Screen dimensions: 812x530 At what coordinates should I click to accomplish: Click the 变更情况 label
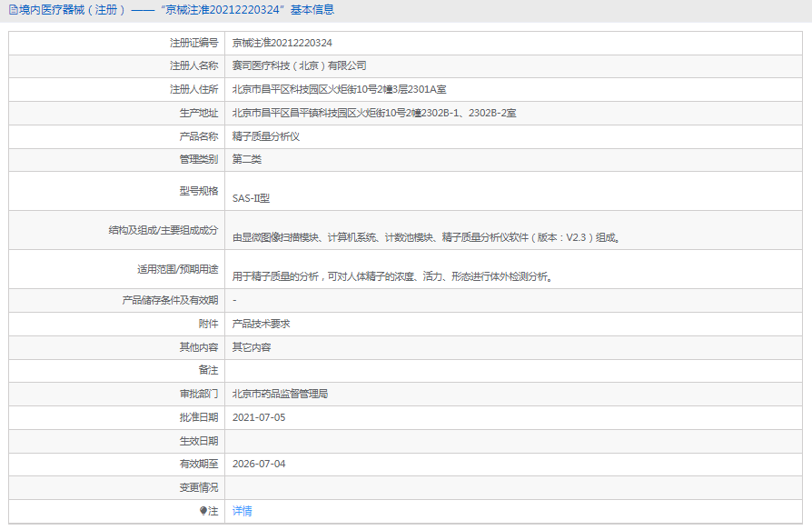[x=199, y=487]
